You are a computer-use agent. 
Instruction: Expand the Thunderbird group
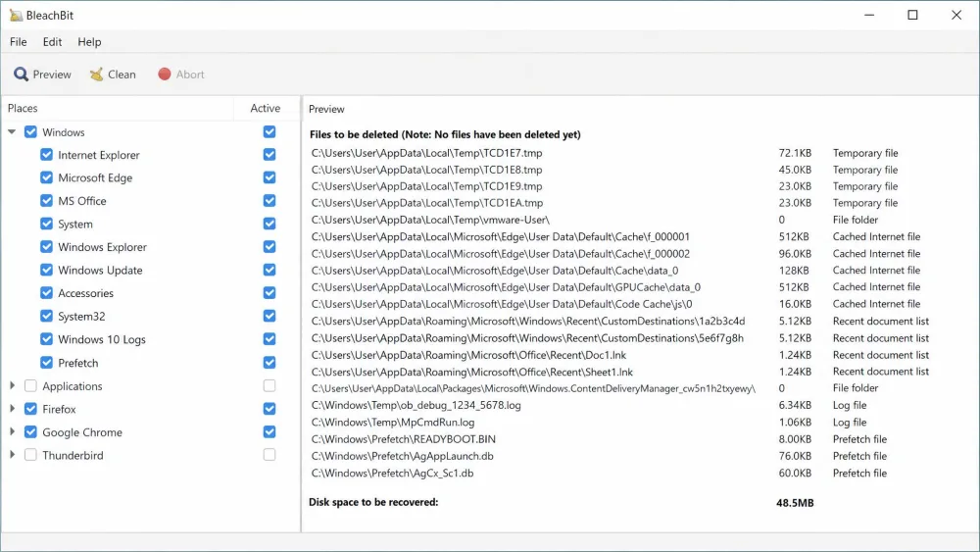click(x=12, y=455)
